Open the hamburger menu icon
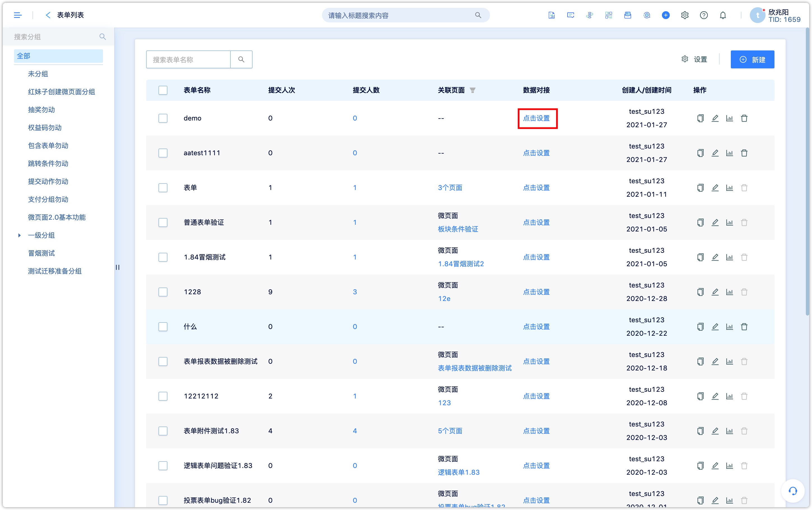This screenshot has height=510, width=812. click(18, 15)
